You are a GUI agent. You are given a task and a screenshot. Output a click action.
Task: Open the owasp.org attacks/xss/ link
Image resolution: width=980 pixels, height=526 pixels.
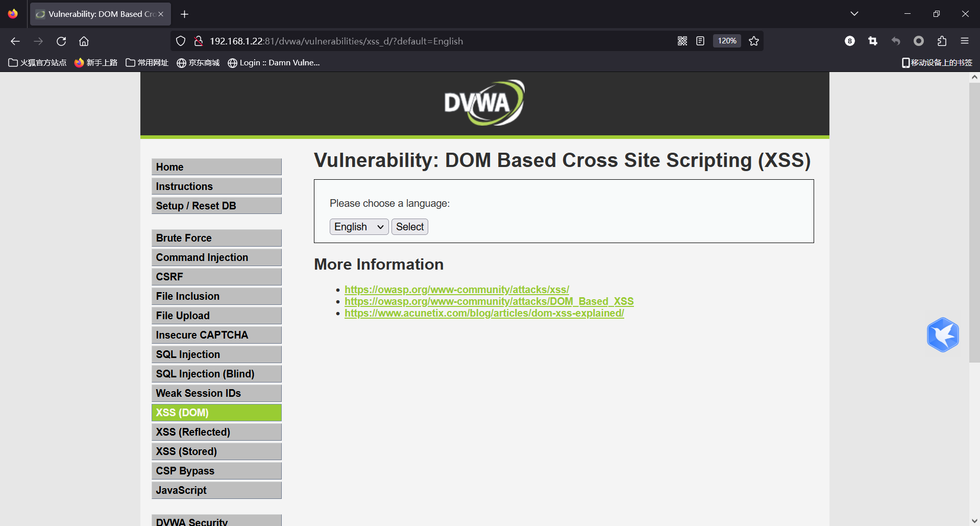click(457, 290)
